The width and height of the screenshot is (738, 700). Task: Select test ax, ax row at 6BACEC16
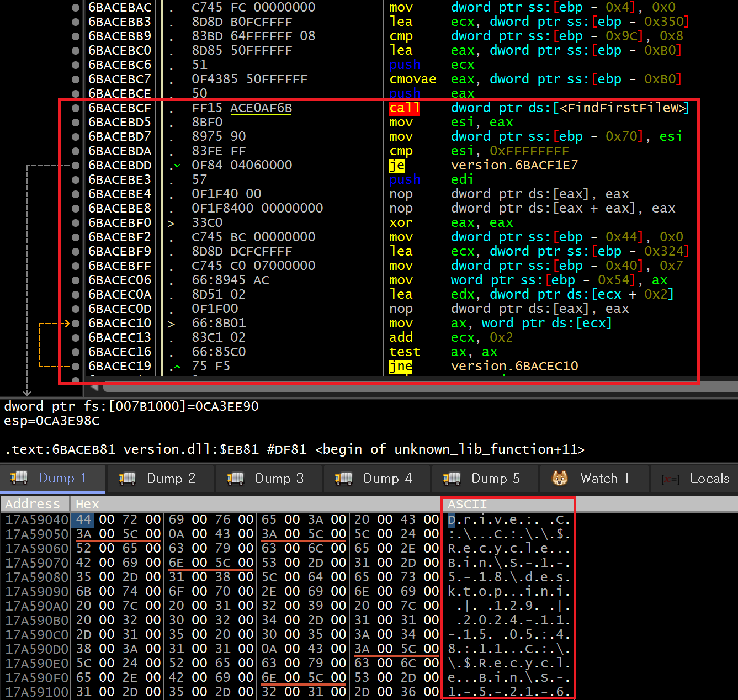point(410,352)
